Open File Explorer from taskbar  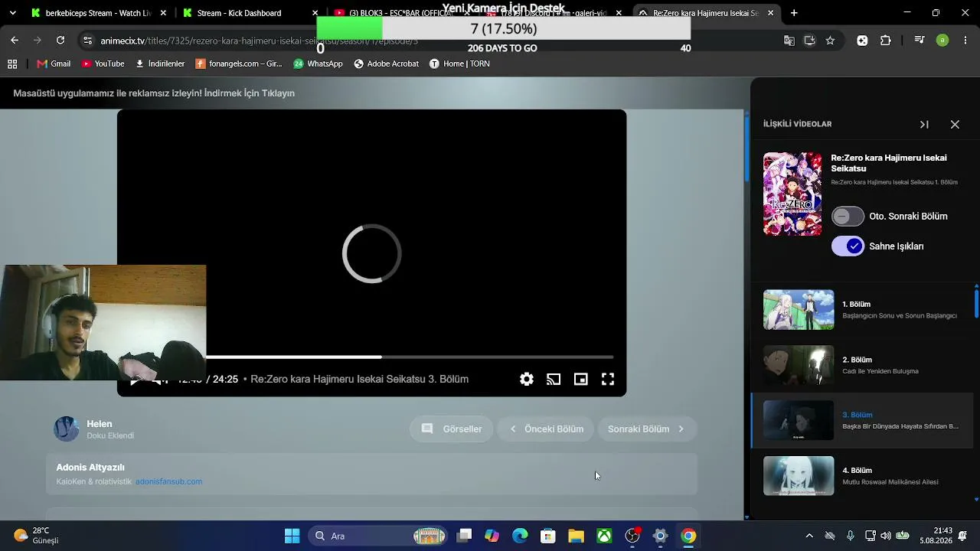pos(577,536)
